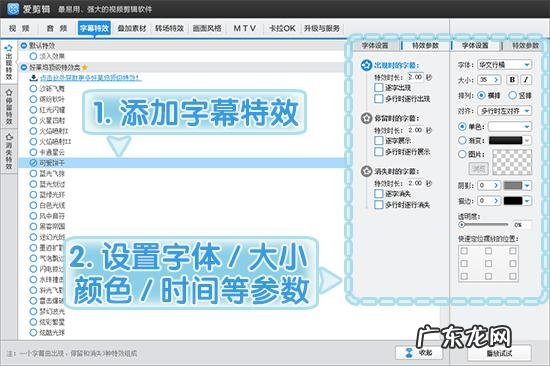Click the gold star beside 好莱坞顶级特效类
550x366 pixels.
[x=85, y=67]
